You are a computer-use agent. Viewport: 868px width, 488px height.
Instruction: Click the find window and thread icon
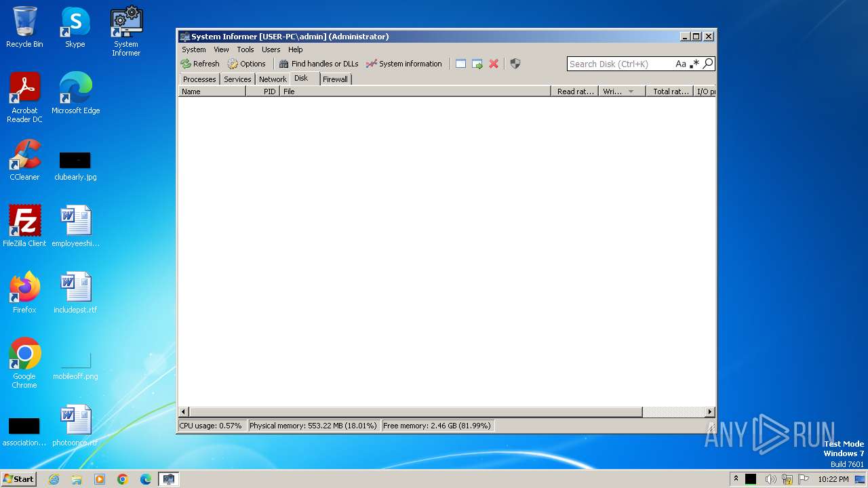(477, 64)
